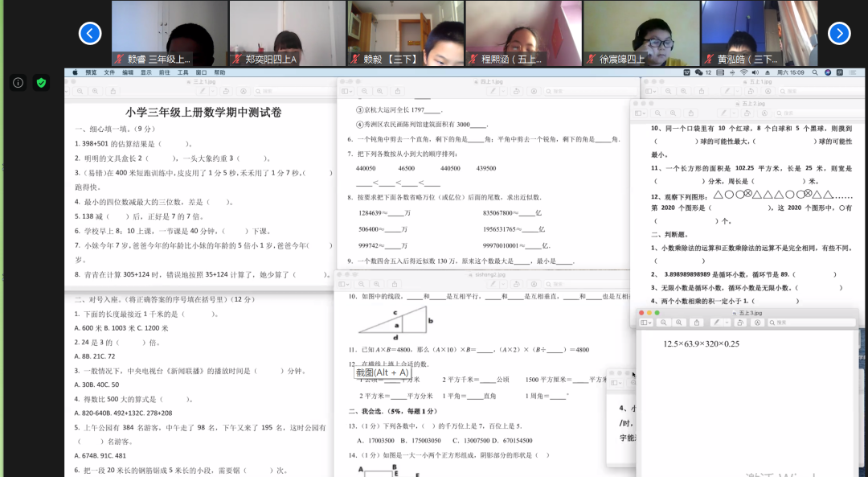Open 显示 menu
Viewport: 868px width, 477px height.
(146, 72)
